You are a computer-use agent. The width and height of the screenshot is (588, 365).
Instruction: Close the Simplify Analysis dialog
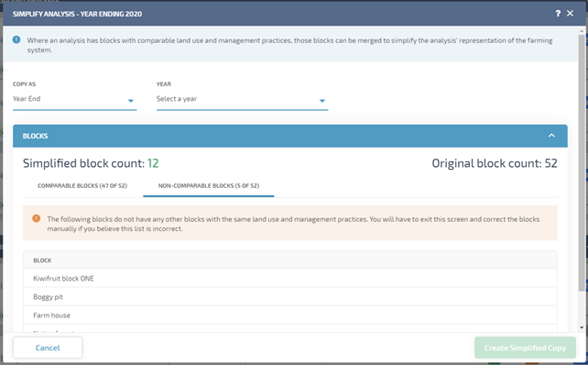coord(570,14)
